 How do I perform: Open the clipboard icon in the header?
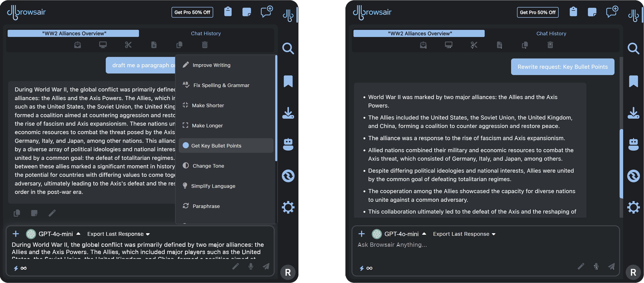pos(228,12)
